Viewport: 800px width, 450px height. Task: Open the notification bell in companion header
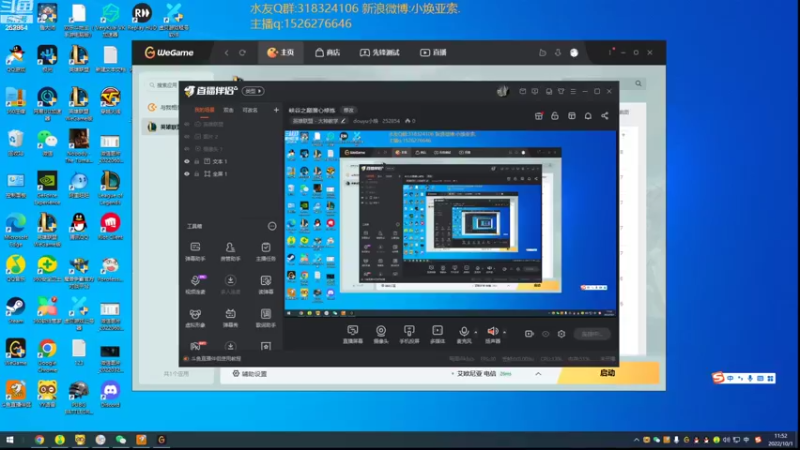588,116
